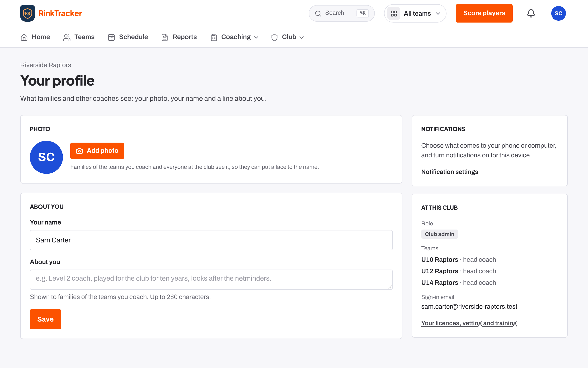The image size is (588, 368).
Task: Click the U12 Raptors team entry
Action: pos(458,271)
